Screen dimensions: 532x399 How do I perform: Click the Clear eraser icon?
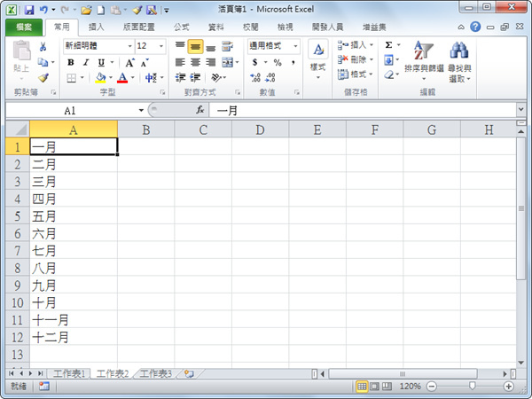[389, 74]
